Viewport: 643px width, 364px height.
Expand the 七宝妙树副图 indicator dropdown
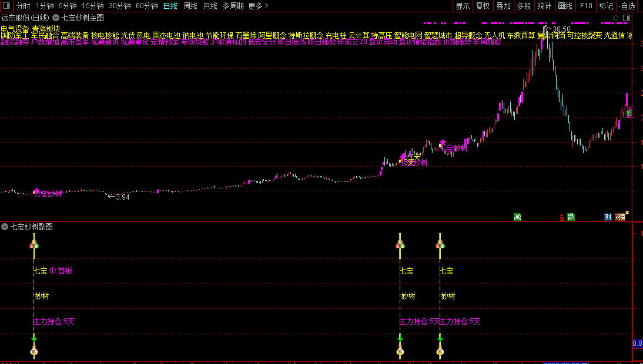(5, 227)
